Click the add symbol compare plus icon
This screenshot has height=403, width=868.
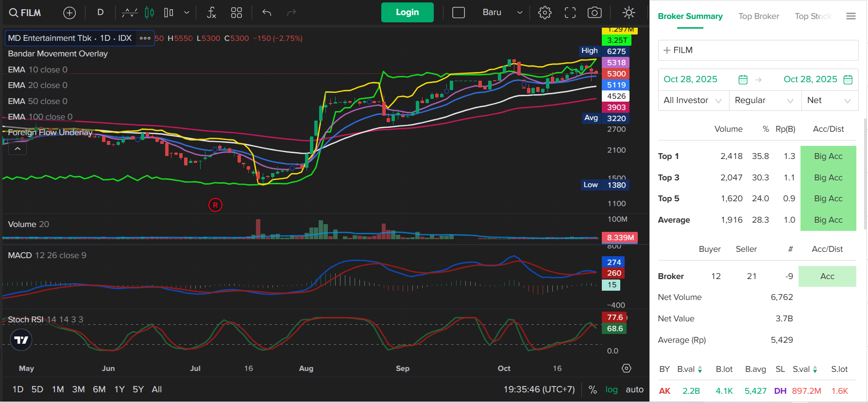[69, 13]
